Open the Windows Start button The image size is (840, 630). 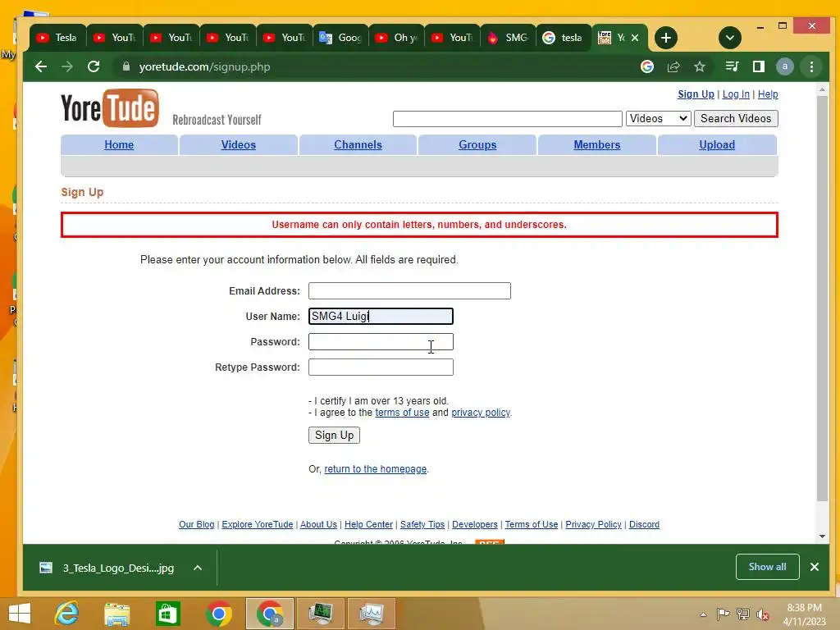pyautogui.click(x=20, y=614)
